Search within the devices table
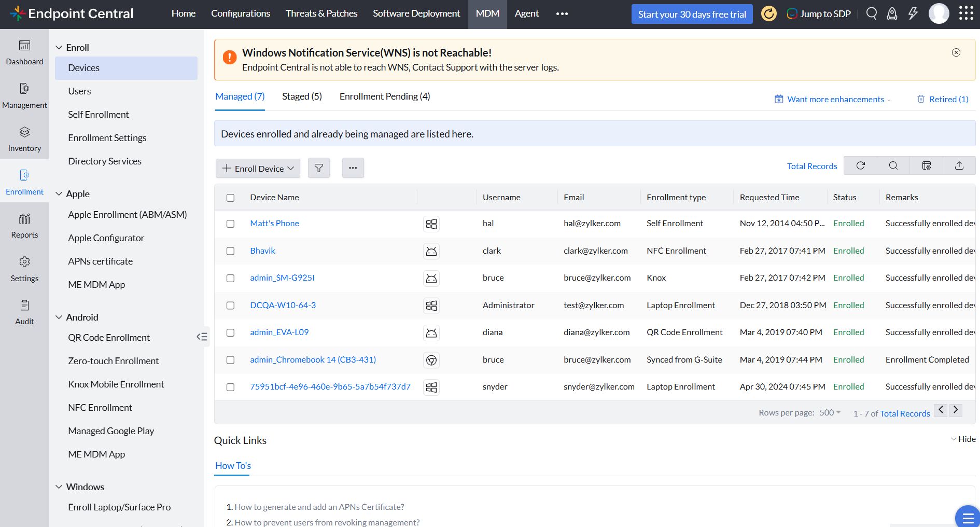This screenshot has height=527, width=980. point(893,165)
